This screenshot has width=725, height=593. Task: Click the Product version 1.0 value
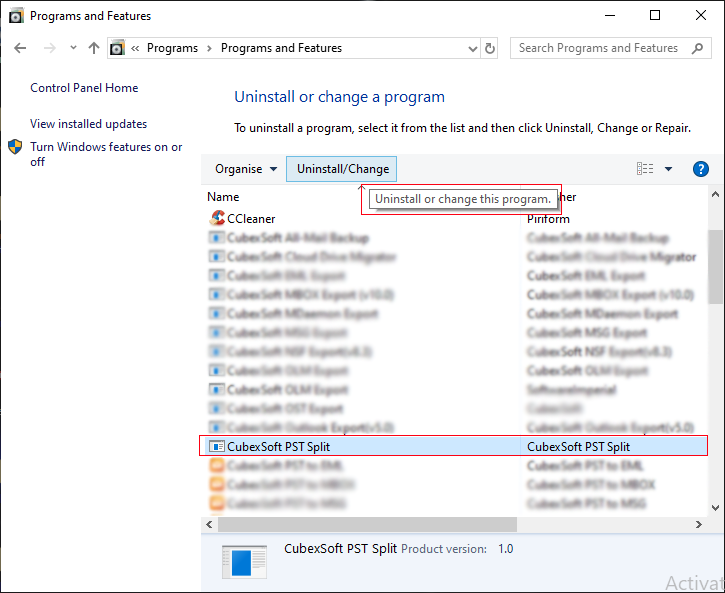coord(505,549)
